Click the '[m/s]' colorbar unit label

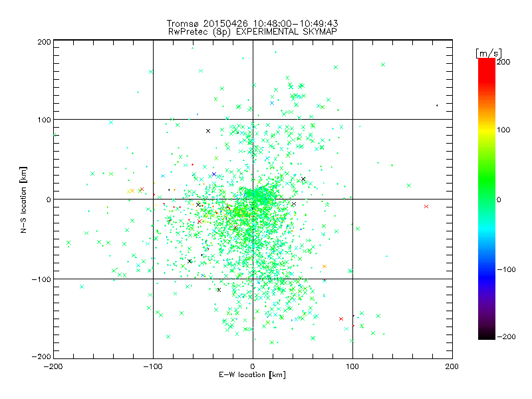point(488,53)
